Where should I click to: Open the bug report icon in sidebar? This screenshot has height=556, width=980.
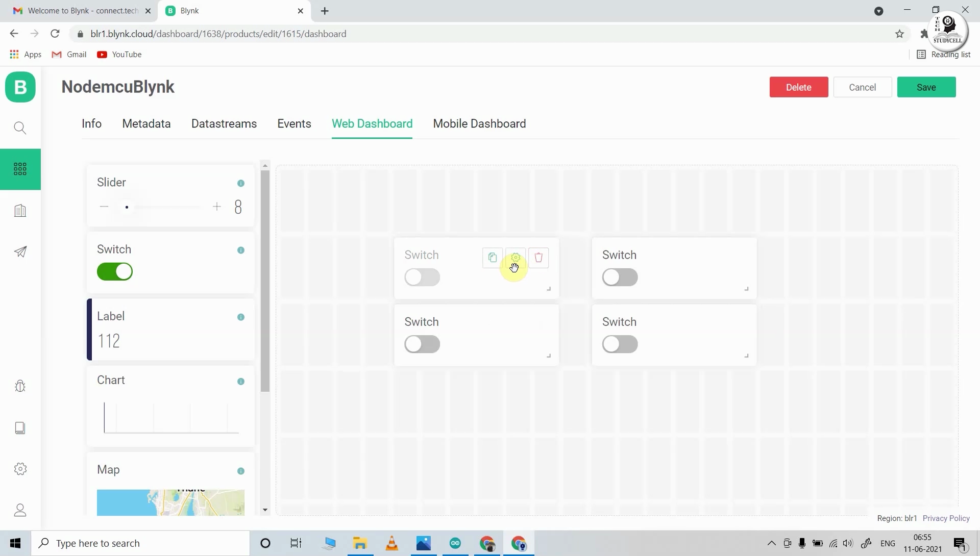pos(20,386)
